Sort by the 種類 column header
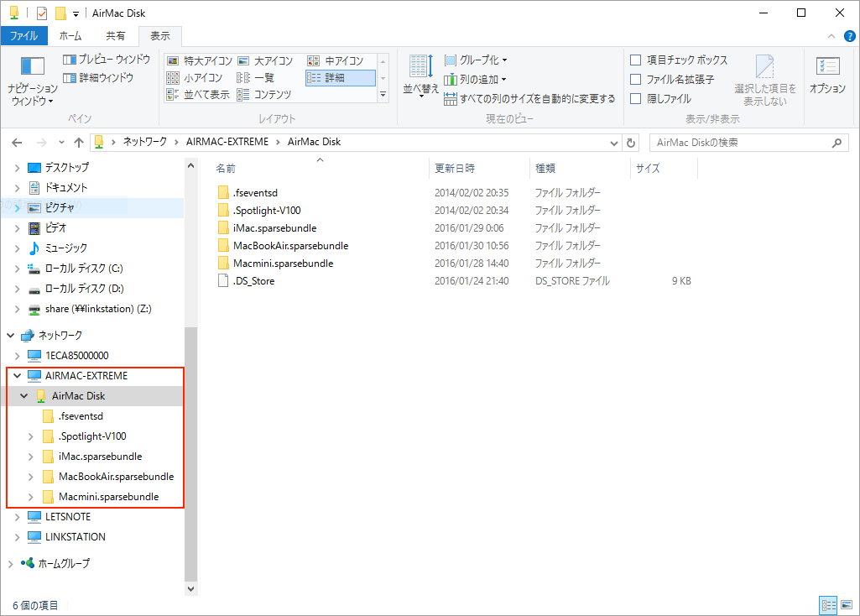860x616 pixels. 581,169
